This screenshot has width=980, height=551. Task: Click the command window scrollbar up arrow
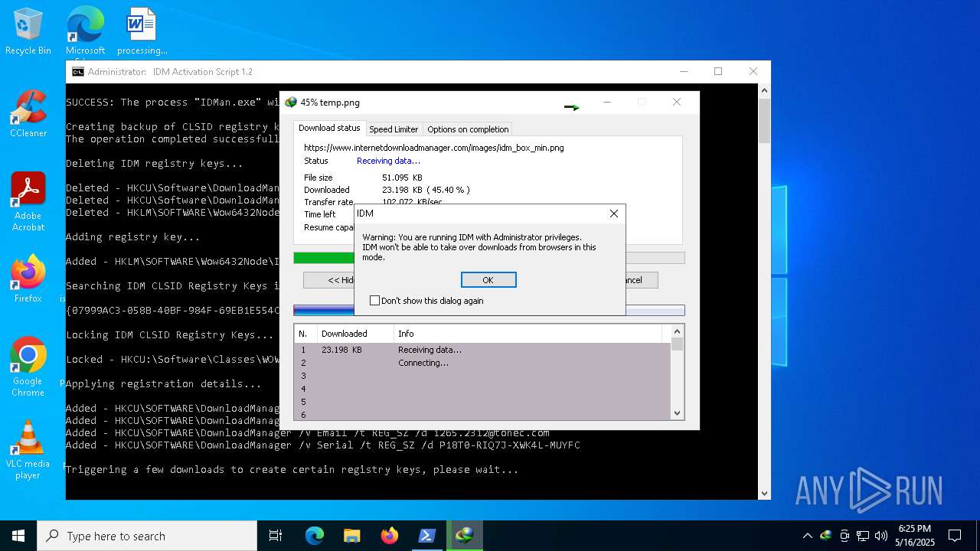[764, 90]
